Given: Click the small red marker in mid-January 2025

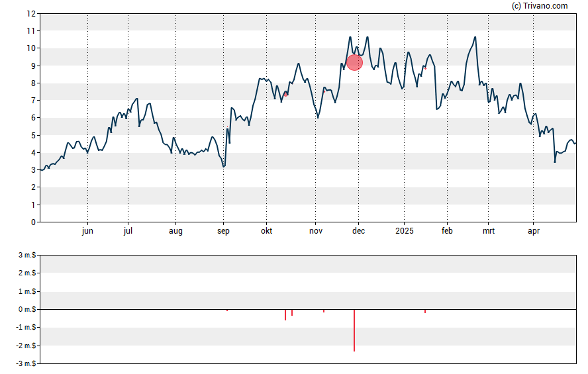Looking at the screenshot, I should (x=425, y=69).
